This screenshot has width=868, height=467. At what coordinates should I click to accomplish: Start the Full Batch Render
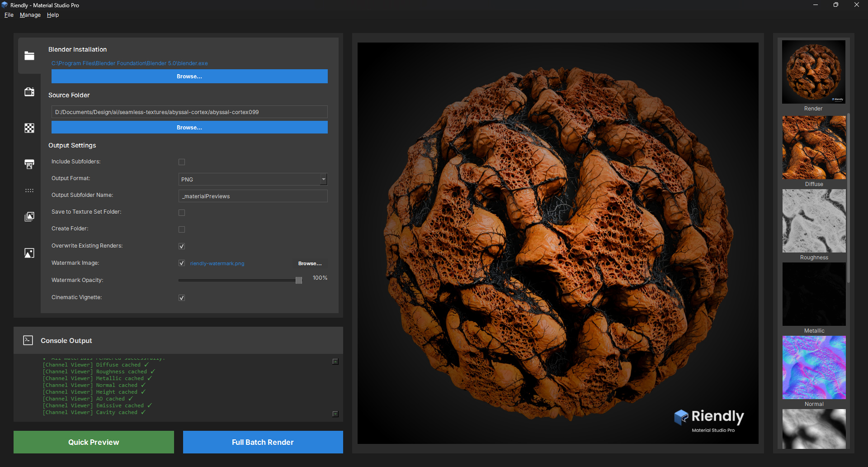pos(263,442)
